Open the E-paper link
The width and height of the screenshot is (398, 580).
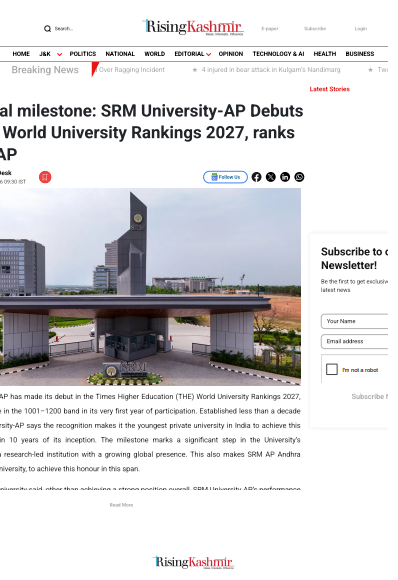270,28
